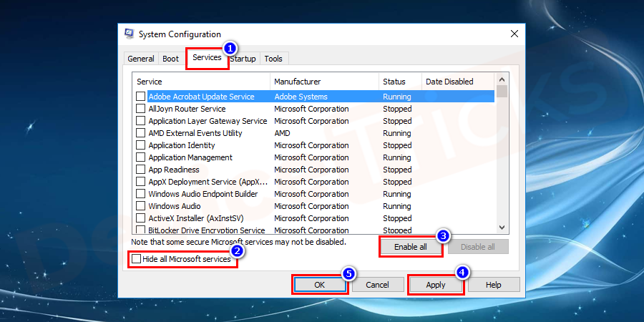
Task: Click the services list scroll down arrow
Action: (502, 227)
